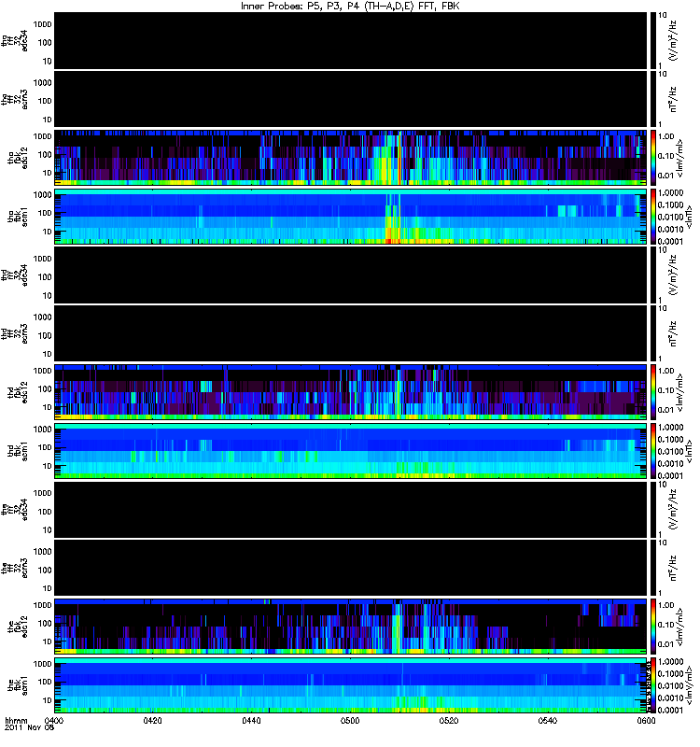
Task: Select the 0420 time tick label
Action: click(152, 720)
